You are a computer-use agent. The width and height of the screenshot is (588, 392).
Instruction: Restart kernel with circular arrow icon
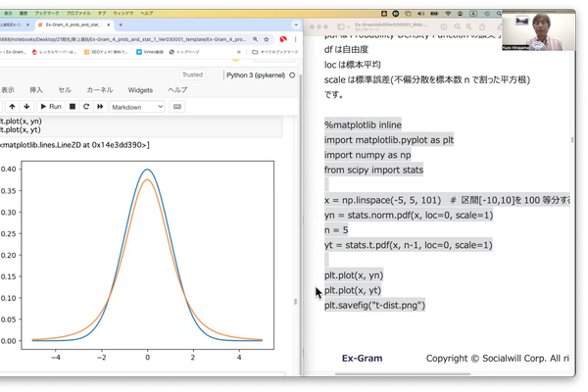click(86, 107)
